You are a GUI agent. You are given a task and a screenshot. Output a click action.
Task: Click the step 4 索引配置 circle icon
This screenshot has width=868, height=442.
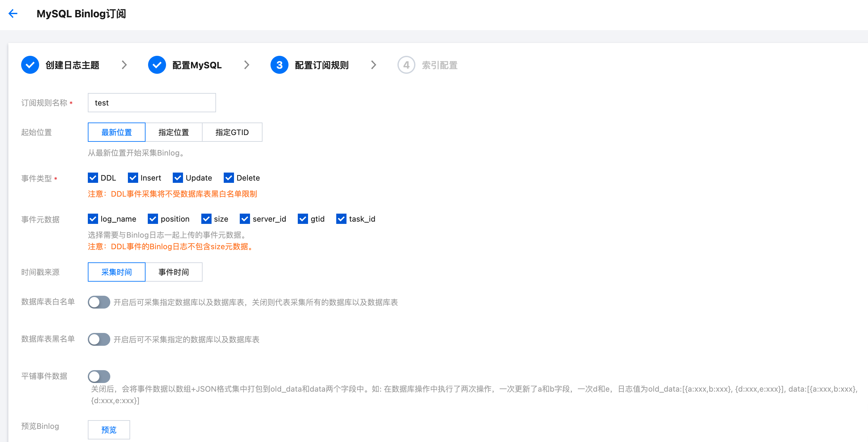coord(406,65)
